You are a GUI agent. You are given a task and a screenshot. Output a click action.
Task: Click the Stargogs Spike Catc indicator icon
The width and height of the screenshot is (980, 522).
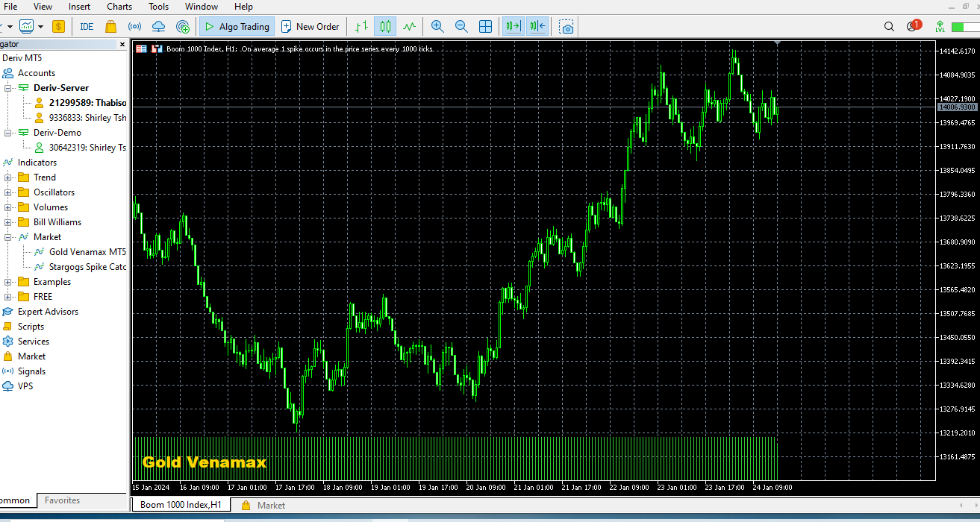tap(39, 267)
